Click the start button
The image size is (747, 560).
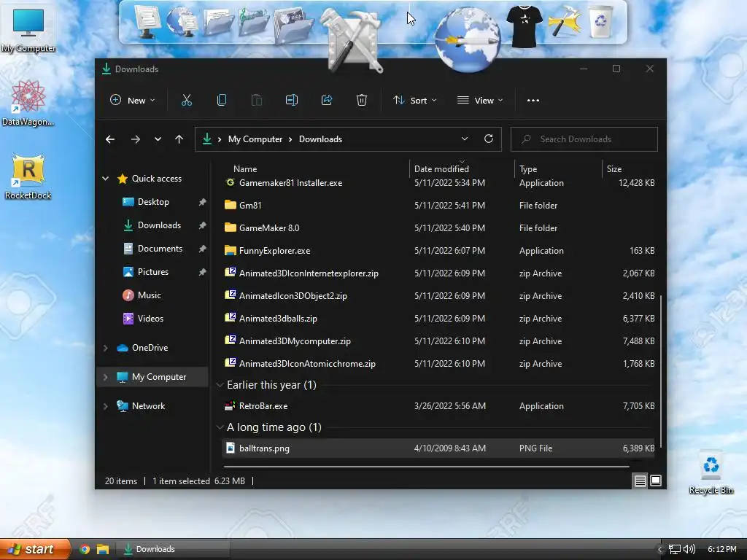click(x=35, y=549)
